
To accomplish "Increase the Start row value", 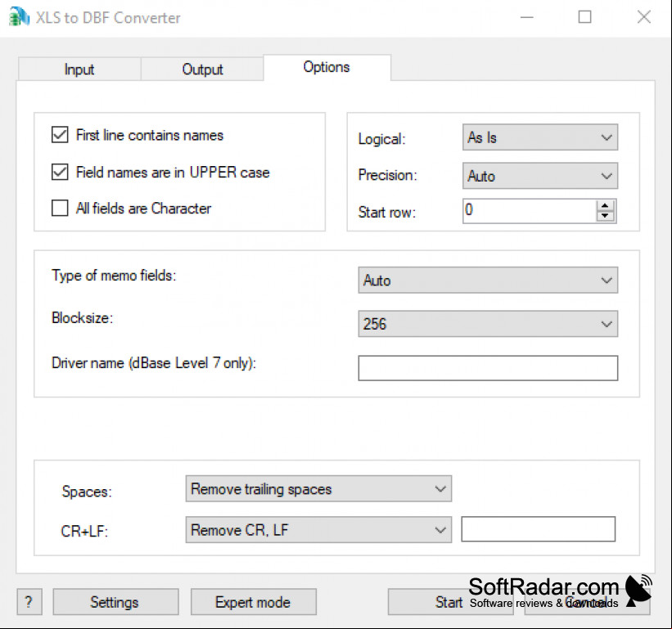I will [x=605, y=205].
